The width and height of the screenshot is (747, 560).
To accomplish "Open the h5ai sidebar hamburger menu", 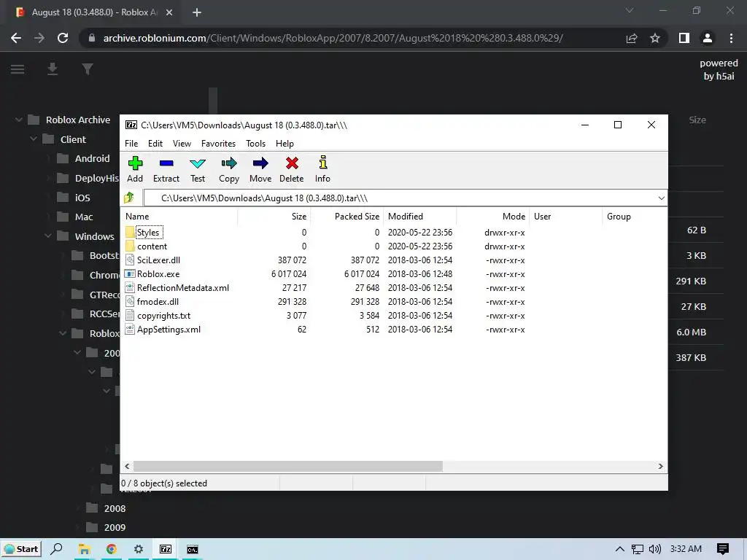I will [x=18, y=69].
